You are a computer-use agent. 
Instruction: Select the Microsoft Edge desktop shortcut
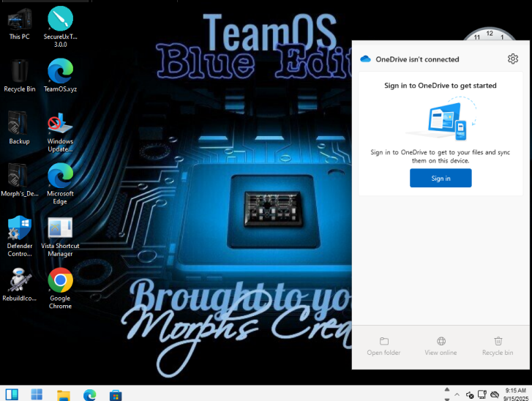(61, 184)
